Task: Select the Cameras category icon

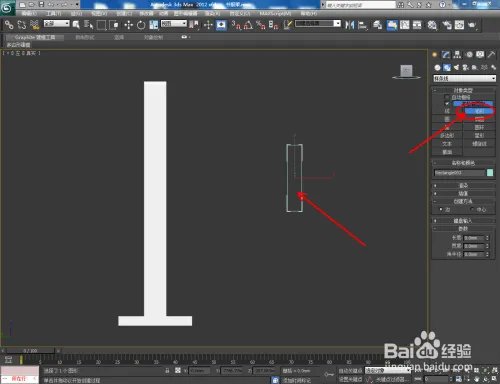Action: tap(466, 67)
